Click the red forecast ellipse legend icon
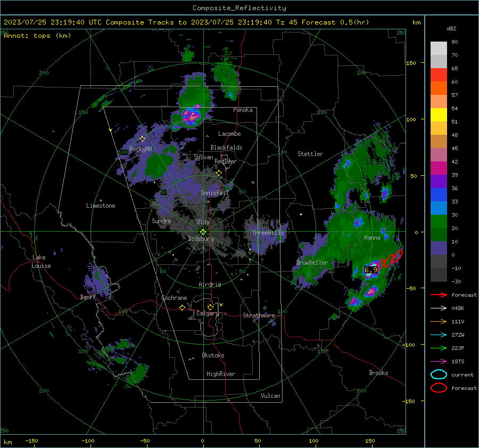This screenshot has width=479, height=448. [x=439, y=388]
